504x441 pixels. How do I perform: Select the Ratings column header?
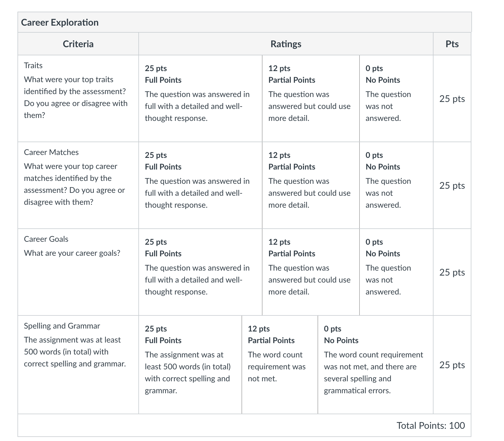pos(286,44)
